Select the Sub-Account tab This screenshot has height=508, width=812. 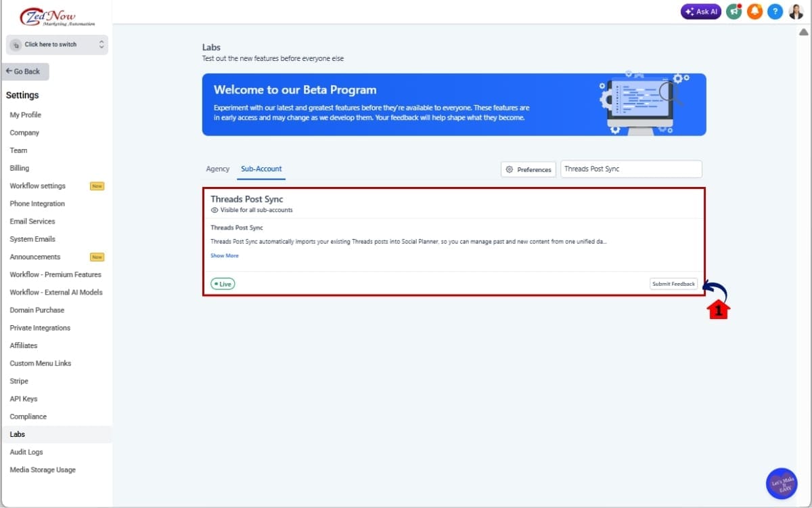coord(261,169)
